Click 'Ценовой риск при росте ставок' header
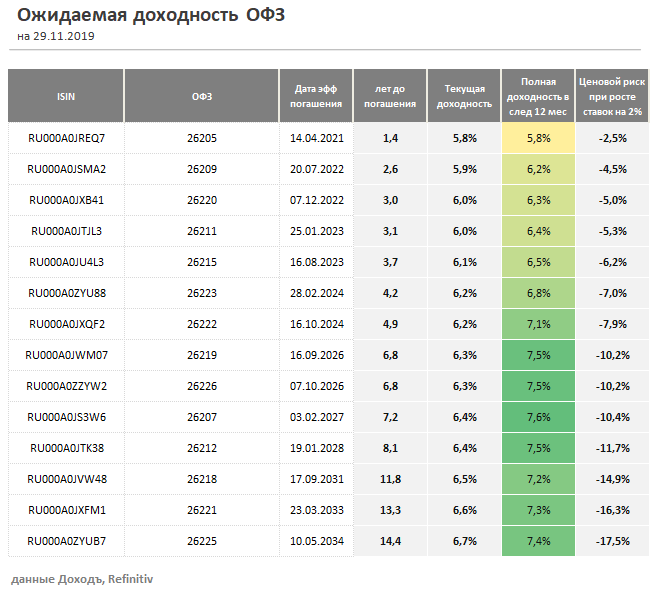Image resolution: width=658 pixels, height=597 pixels. 611,96
